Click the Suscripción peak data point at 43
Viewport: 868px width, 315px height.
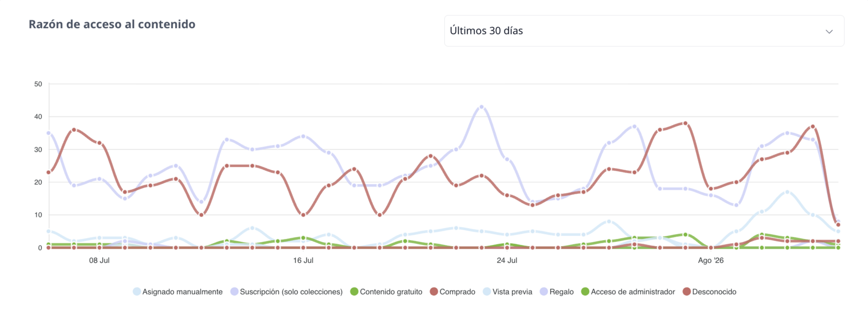click(x=481, y=107)
